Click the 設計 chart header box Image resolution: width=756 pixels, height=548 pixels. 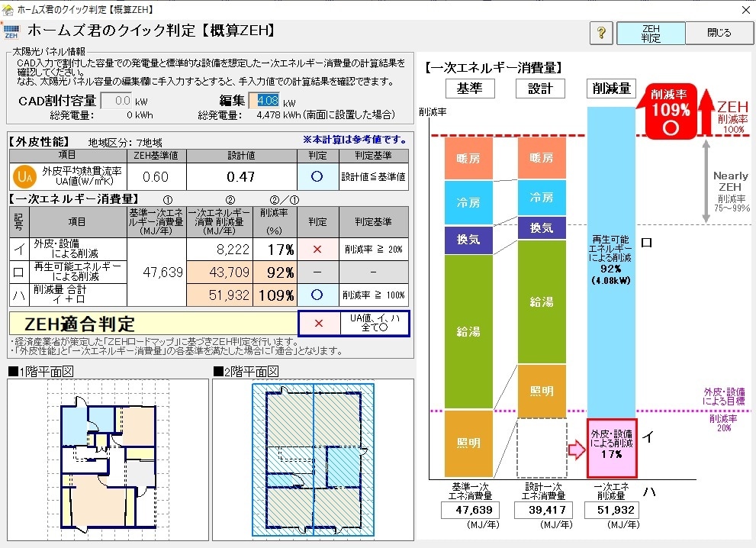540,89
